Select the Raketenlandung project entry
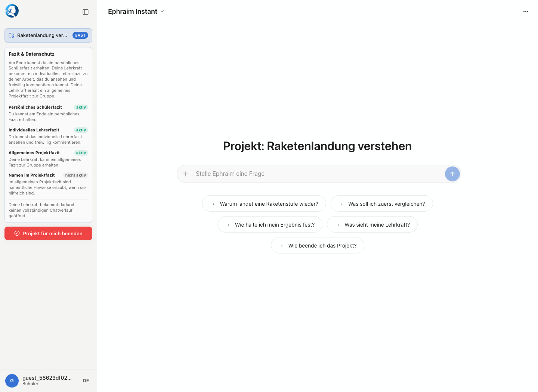Screen dimensions: 538x392 pyautogui.click(x=48, y=35)
